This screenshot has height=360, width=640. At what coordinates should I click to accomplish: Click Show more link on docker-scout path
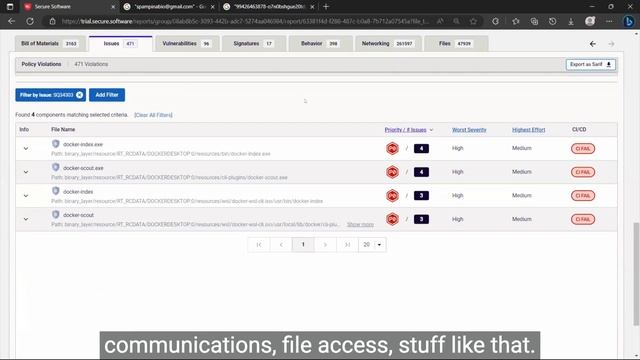pyautogui.click(x=360, y=224)
